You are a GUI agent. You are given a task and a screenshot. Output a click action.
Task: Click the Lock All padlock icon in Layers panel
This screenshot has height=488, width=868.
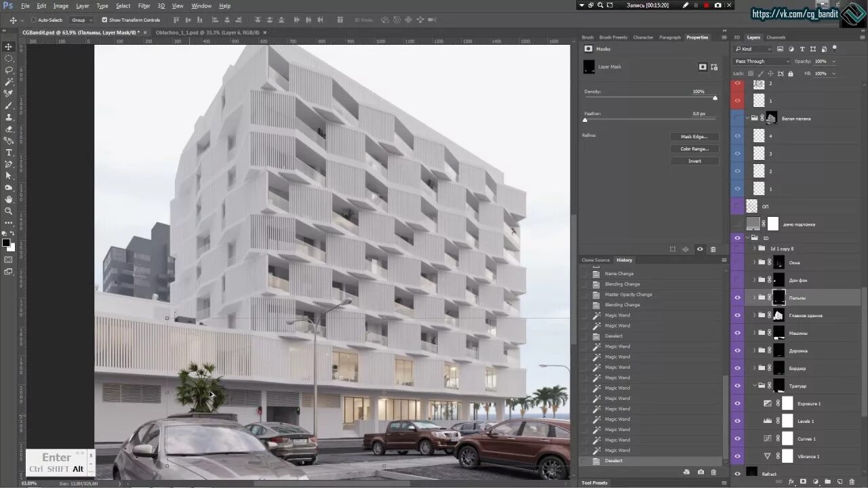[x=791, y=74]
